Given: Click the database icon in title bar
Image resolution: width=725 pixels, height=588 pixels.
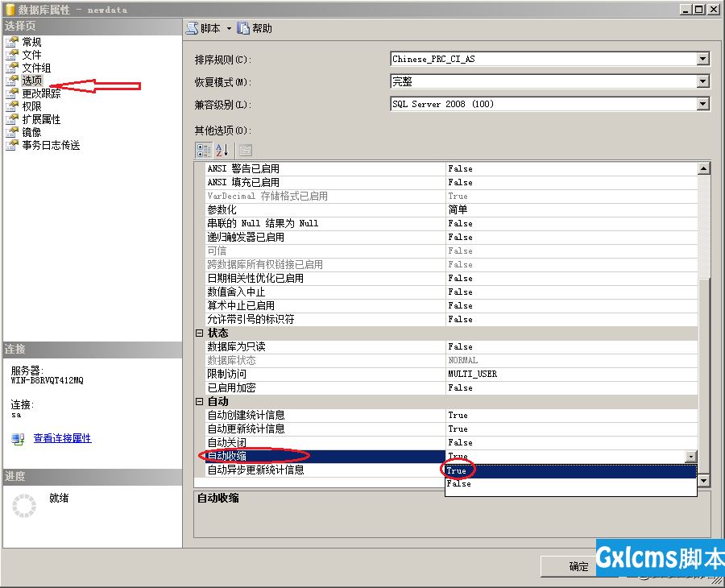Looking at the screenshot, I should 10,9.
